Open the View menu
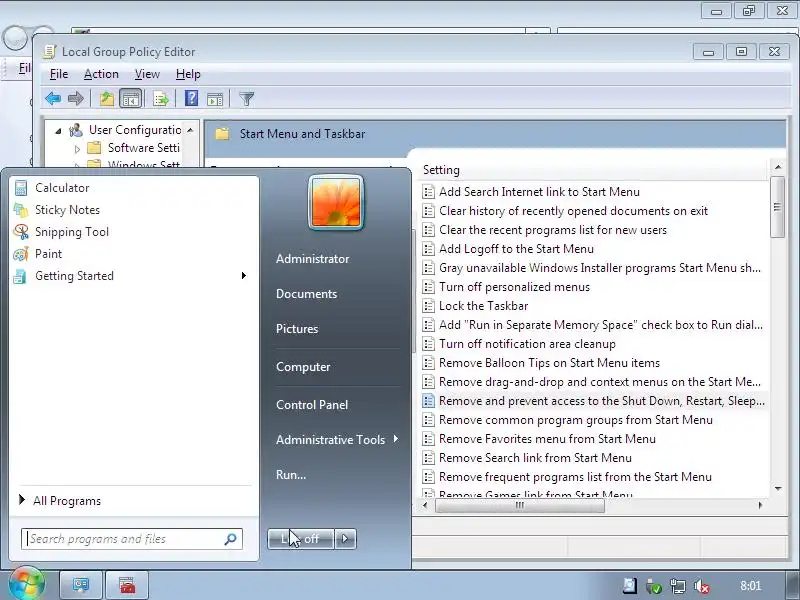The height and width of the screenshot is (600, 800). 147,74
